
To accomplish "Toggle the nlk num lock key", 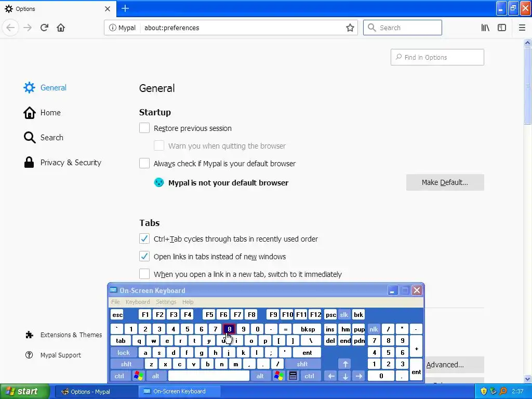I will [x=374, y=329].
